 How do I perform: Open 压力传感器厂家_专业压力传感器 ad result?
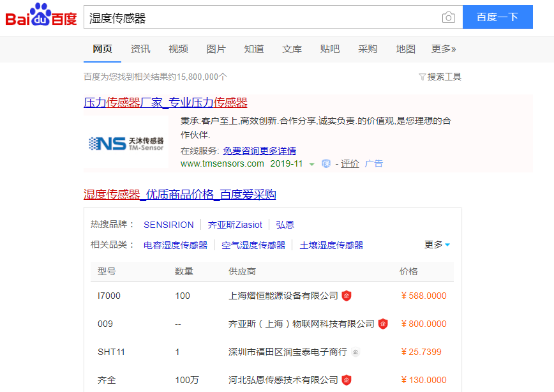pos(165,103)
